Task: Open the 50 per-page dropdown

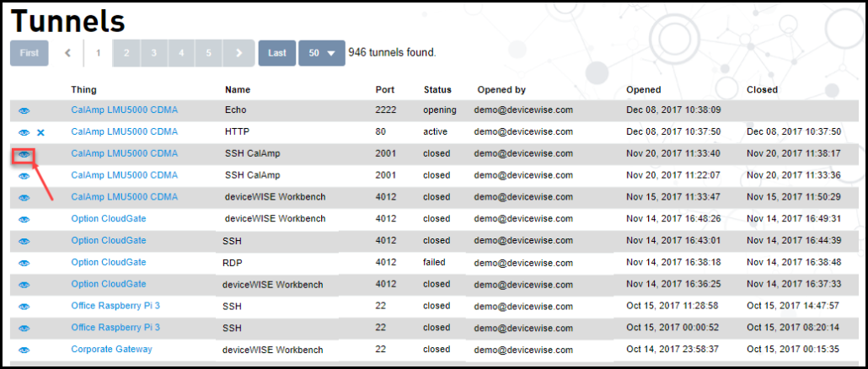Action: [x=321, y=53]
